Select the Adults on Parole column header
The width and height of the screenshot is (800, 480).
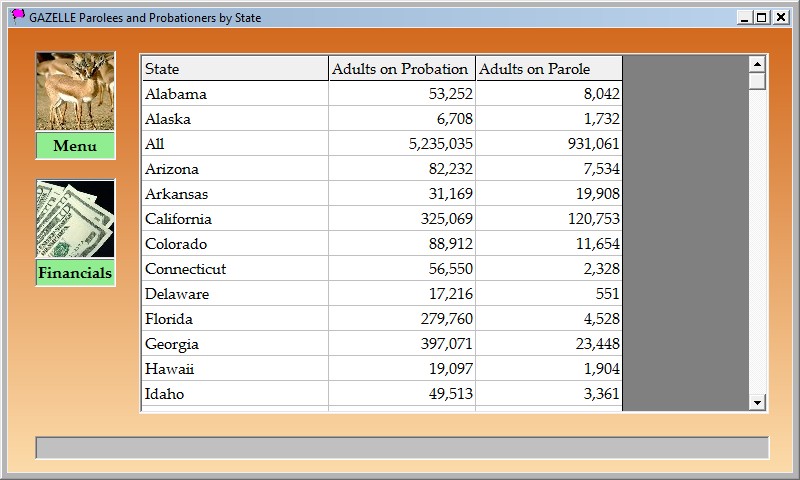click(548, 69)
